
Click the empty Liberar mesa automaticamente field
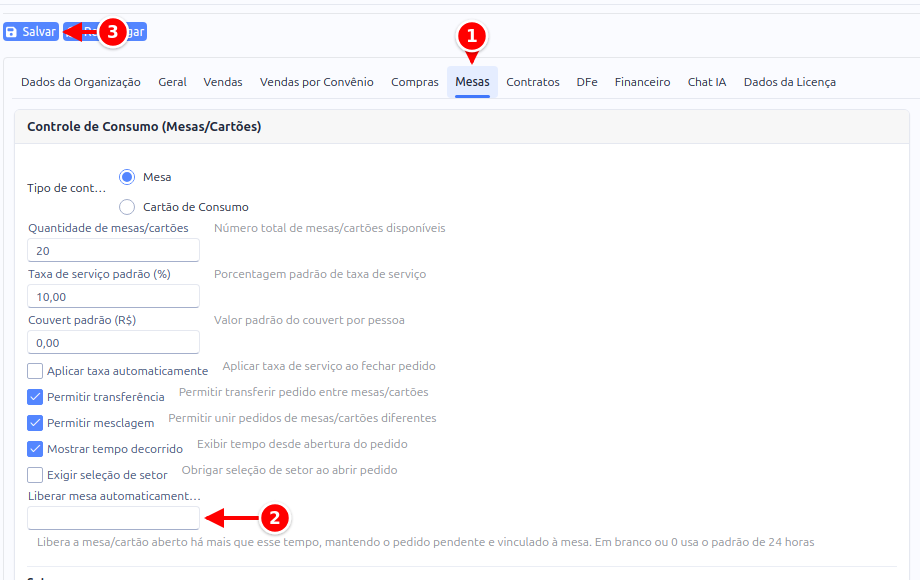point(113,518)
